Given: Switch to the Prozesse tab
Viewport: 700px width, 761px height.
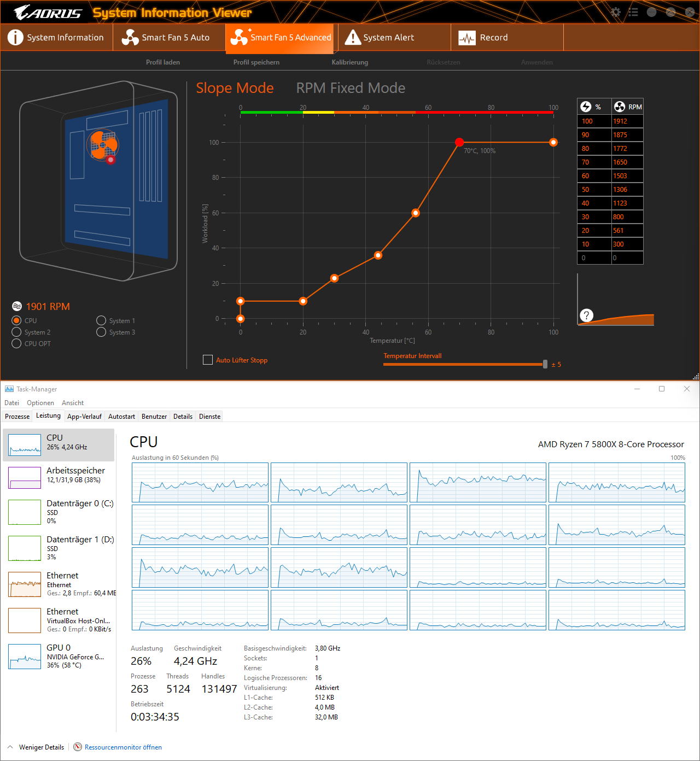Looking at the screenshot, I should pyautogui.click(x=17, y=417).
